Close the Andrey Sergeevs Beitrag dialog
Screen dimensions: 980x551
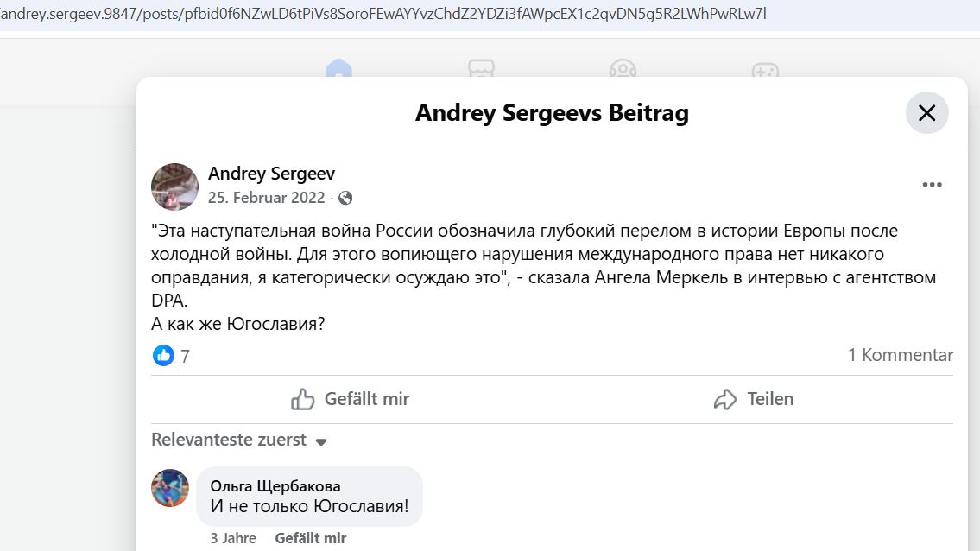tap(926, 113)
